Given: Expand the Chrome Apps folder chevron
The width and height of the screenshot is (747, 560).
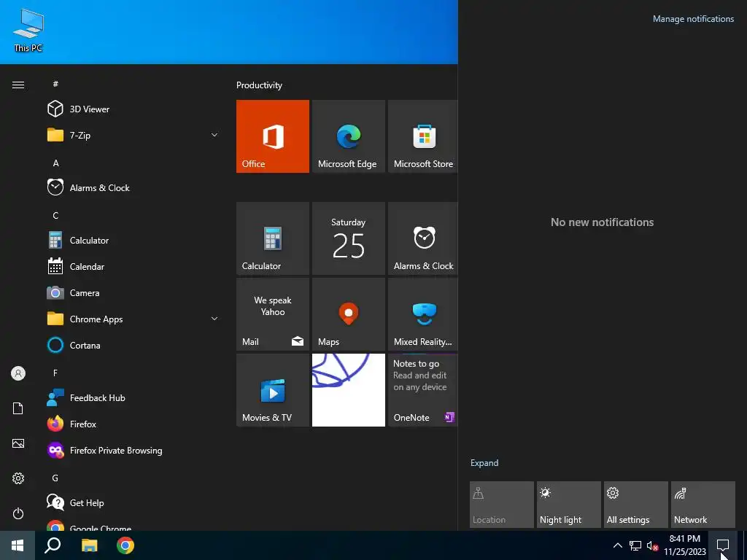Looking at the screenshot, I should click(214, 319).
